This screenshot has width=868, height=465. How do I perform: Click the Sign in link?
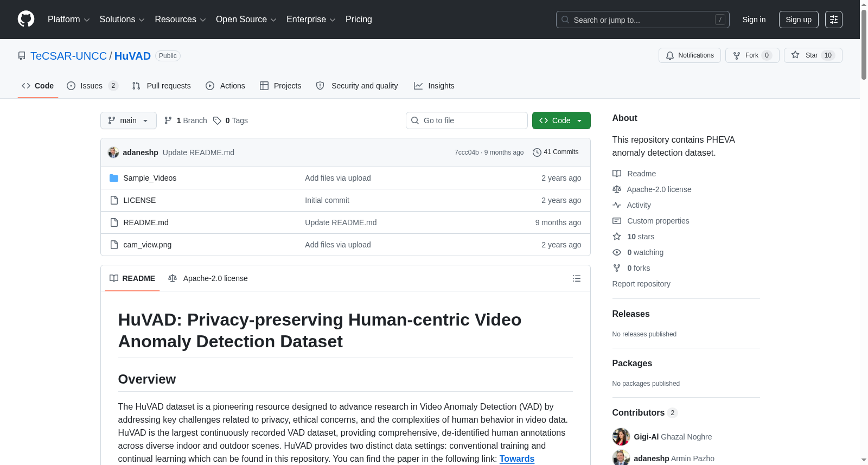(754, 20)
